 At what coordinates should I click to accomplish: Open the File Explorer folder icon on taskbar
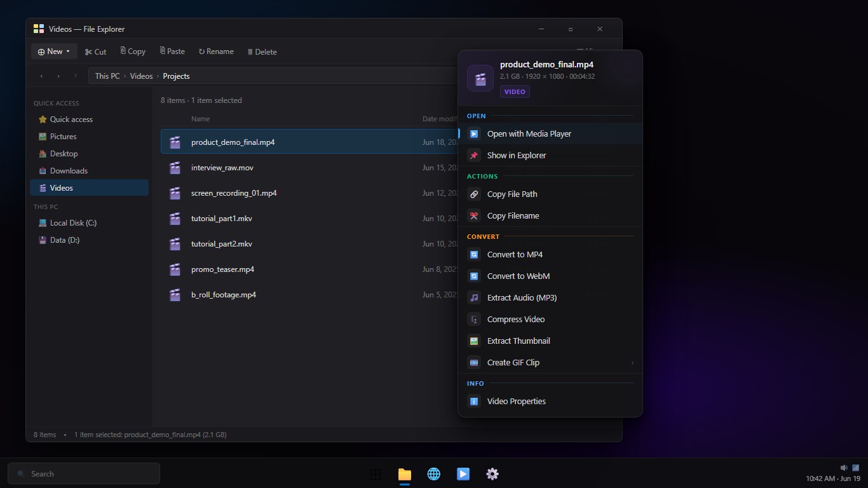pos(405,474)
